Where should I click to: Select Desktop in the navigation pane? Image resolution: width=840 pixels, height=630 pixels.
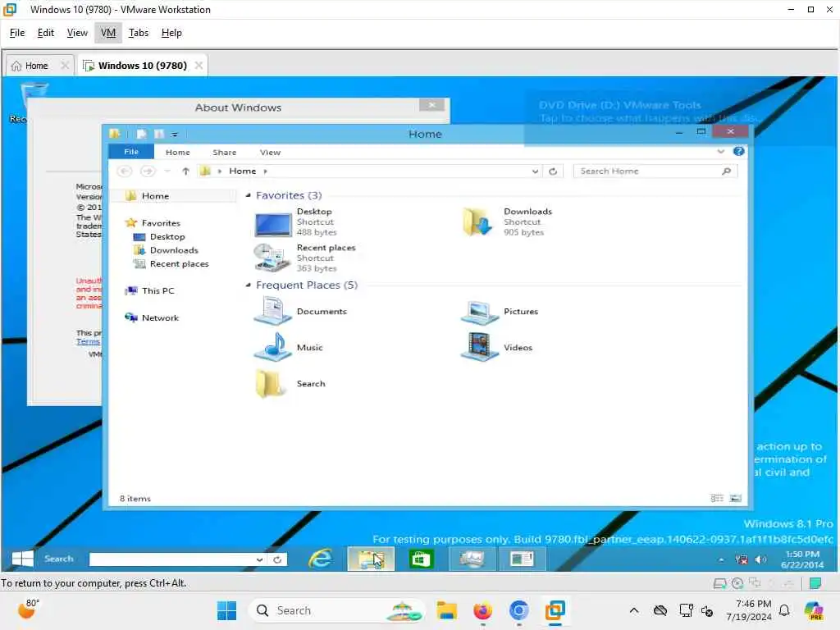pyautogui.click(x=167, y=236)
